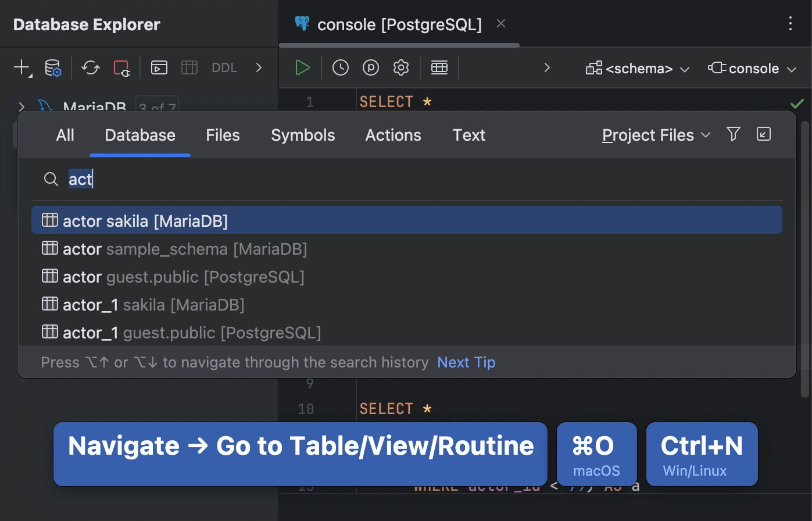Open the console settings gear icon

pos(401,68)
